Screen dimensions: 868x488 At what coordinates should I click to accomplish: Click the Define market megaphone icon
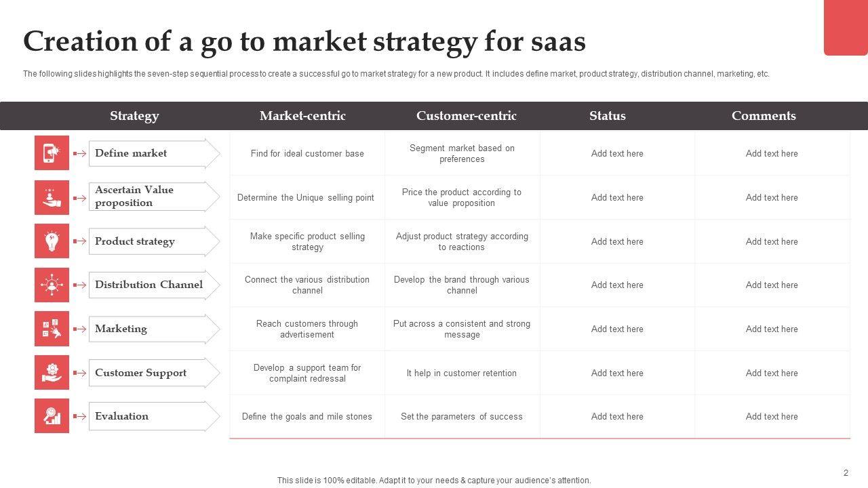click(x=52, y=153)
